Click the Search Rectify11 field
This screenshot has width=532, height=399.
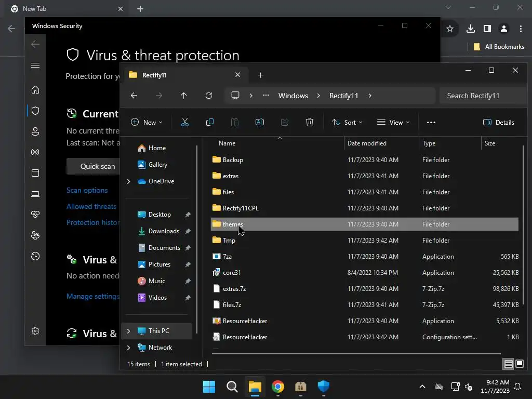(x=483, y=96)
